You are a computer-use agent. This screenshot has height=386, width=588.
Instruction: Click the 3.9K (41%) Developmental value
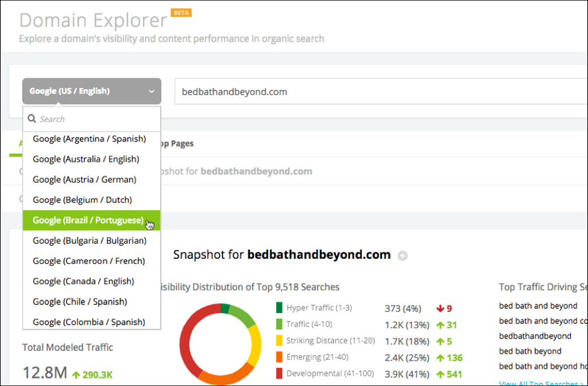(407, 374)
